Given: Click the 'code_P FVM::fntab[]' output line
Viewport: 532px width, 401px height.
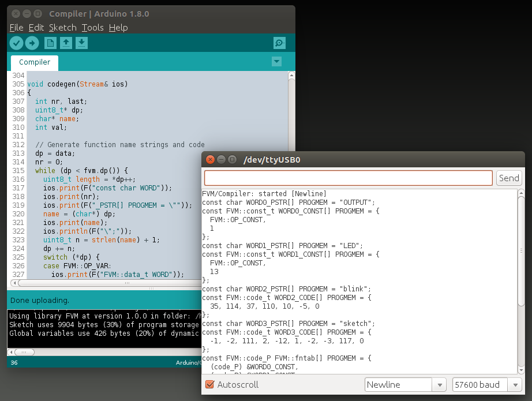Looking at the screenshot, I should pos(287,358).
